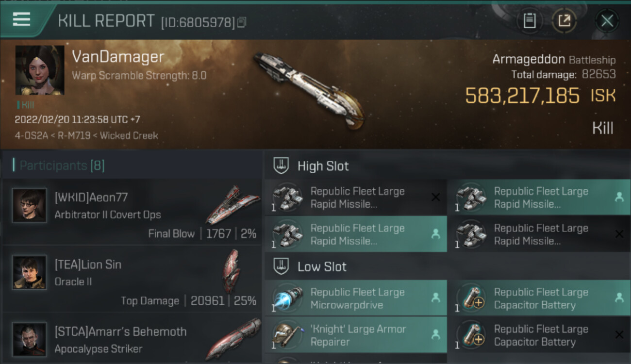Open the clipboard kill report icon
The image size is (631, 364).
click(x=530, y=21)
